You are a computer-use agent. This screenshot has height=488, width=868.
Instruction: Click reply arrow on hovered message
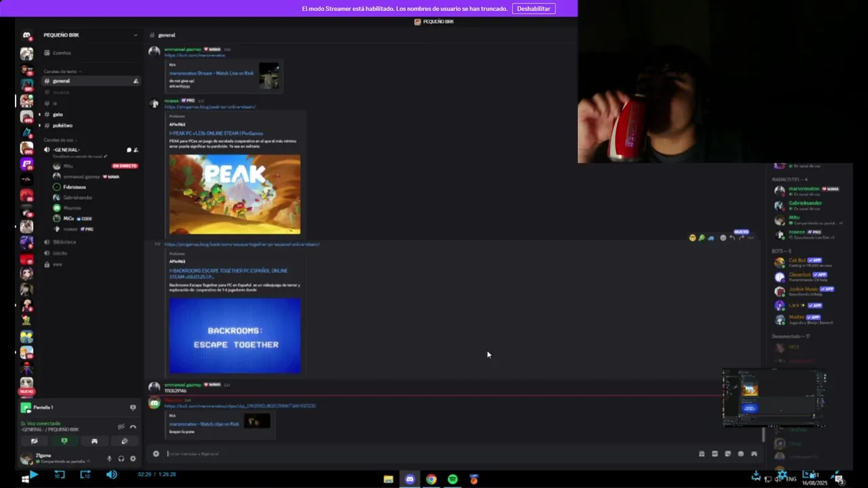tap(732, 238)
